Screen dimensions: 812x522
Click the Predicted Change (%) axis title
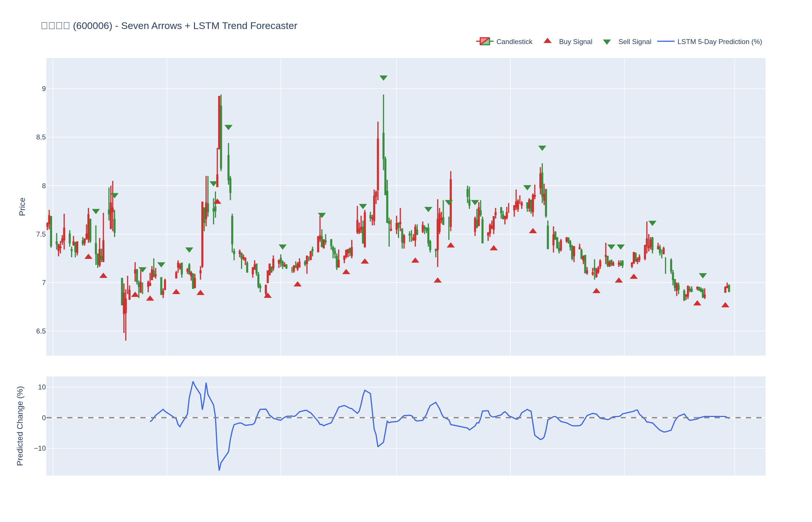[20, 426]
